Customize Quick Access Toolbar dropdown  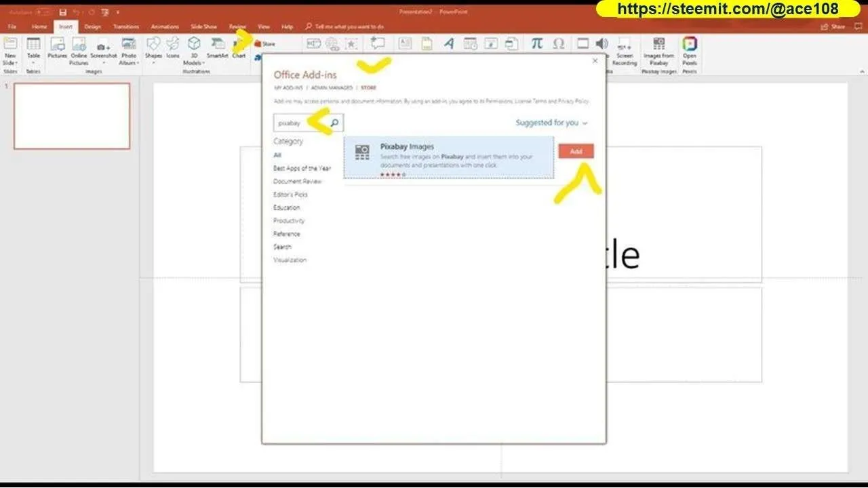click(117, 12)
